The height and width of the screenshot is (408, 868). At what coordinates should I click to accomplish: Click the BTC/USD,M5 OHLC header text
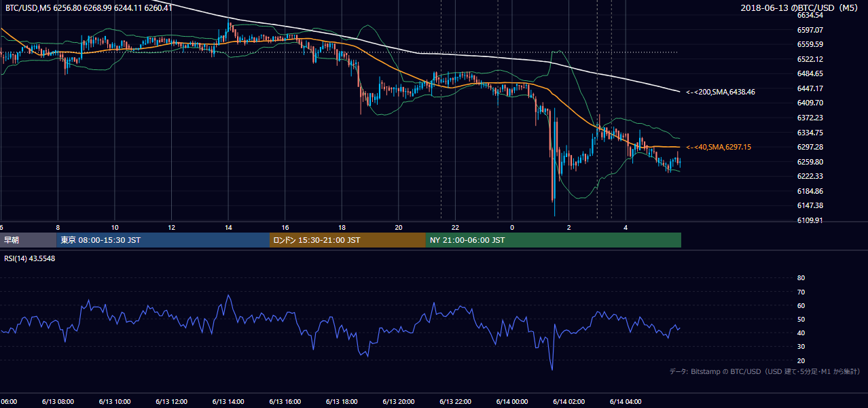89,7
